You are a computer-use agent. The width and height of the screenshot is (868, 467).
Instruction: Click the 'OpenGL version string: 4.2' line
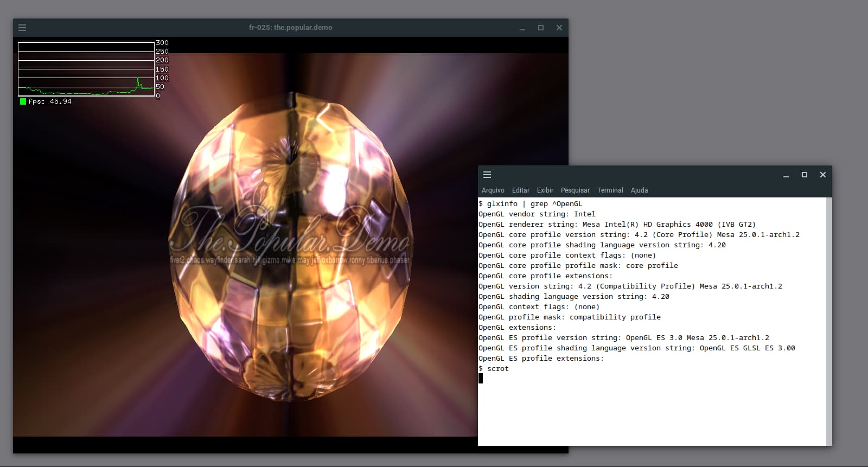tap(630, 286)
